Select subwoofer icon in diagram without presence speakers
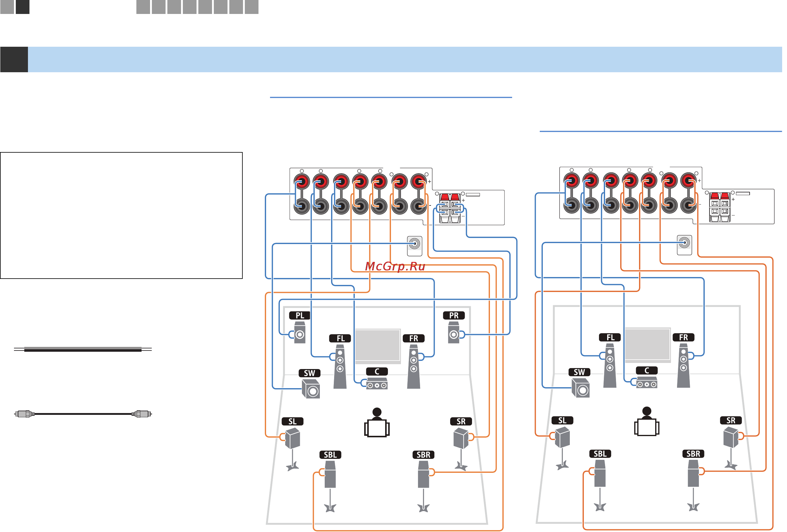The image size is (787, 532). pos(581,388)
